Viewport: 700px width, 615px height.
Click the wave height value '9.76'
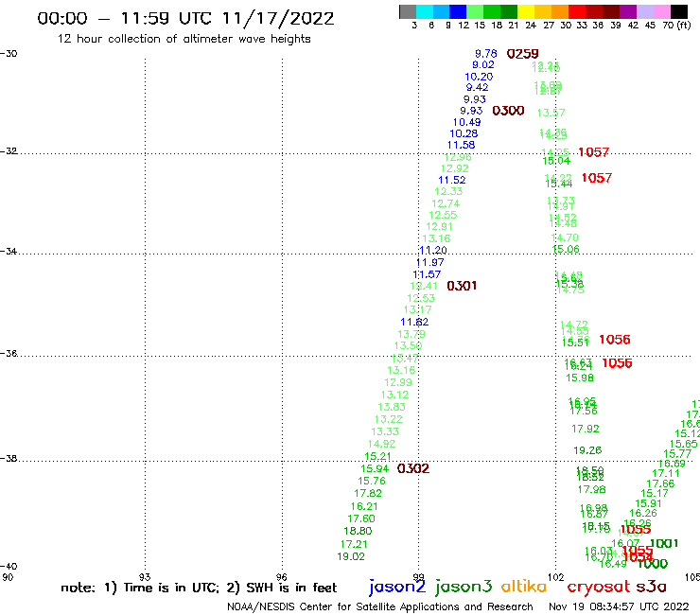pyautogui.click(x=485, y=54)
